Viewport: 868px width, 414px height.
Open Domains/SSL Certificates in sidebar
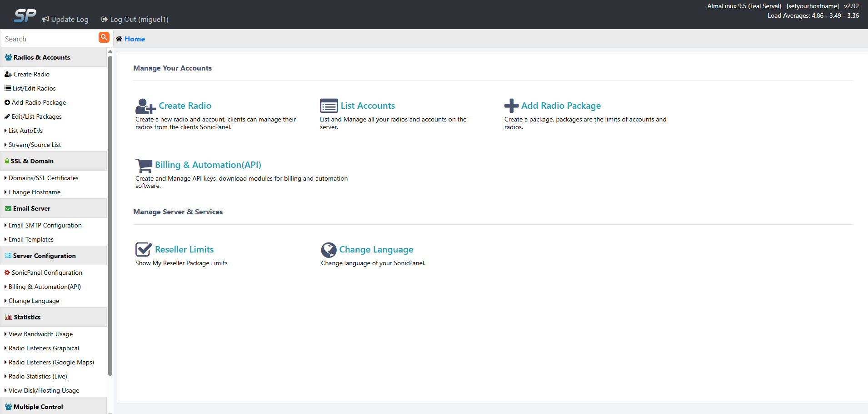tap(43, 178)
